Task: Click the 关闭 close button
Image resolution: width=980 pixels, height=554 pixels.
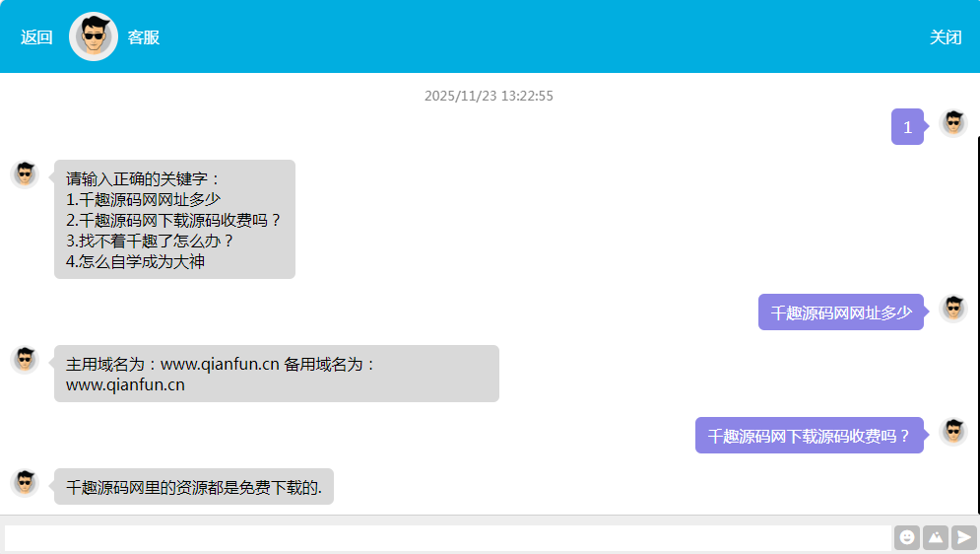Action: [945, 37]
